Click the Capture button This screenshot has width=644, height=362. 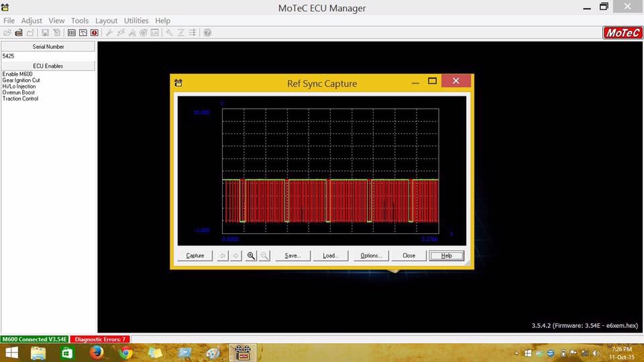195,255
